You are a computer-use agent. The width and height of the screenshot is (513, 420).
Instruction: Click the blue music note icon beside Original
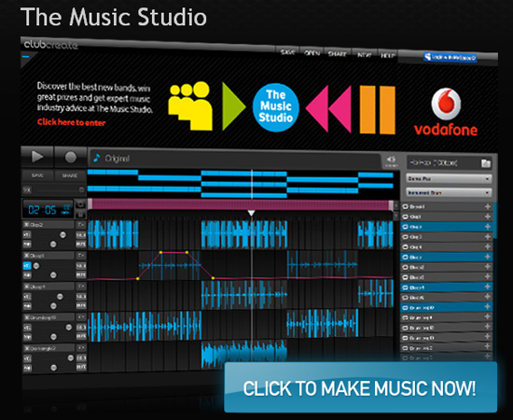tap(96, 158)
